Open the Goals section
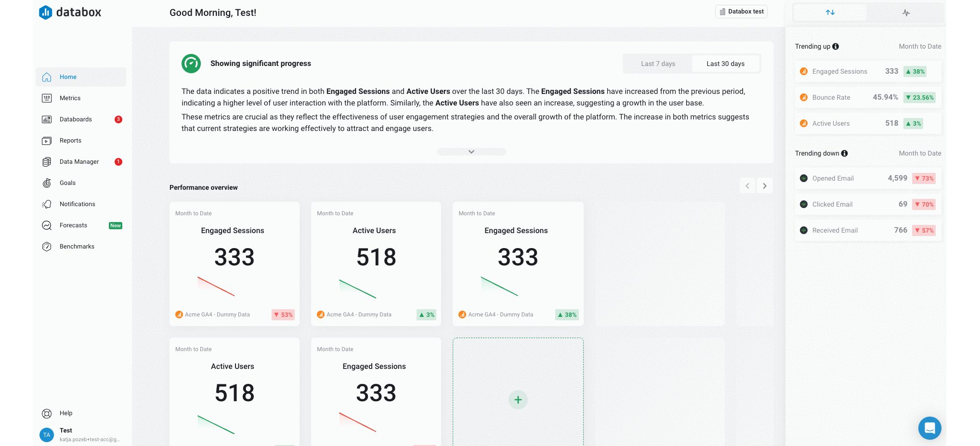980x446 pixels. click(67, 183)
